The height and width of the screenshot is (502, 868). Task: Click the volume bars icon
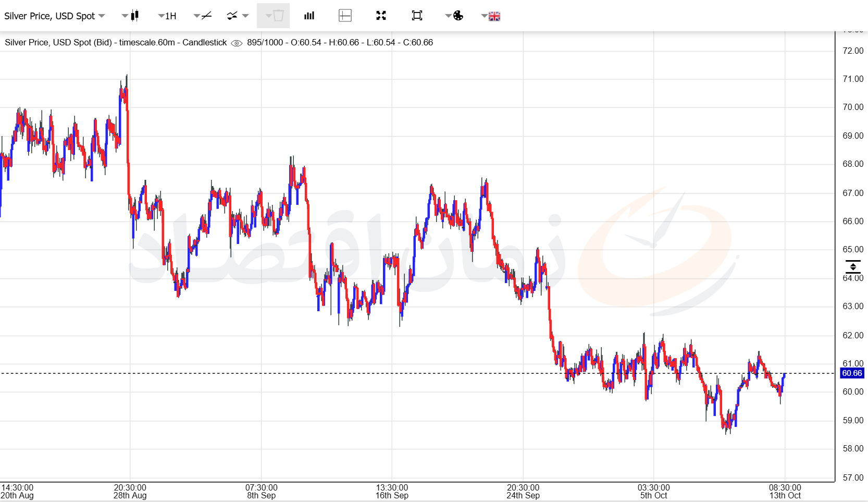[309, 16]
